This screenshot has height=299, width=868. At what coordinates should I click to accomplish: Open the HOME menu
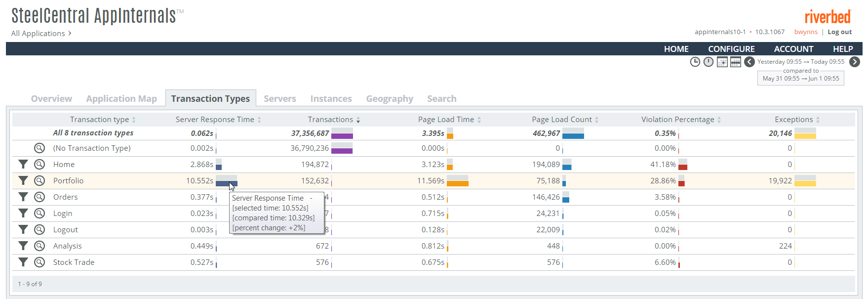click(676, 49)
